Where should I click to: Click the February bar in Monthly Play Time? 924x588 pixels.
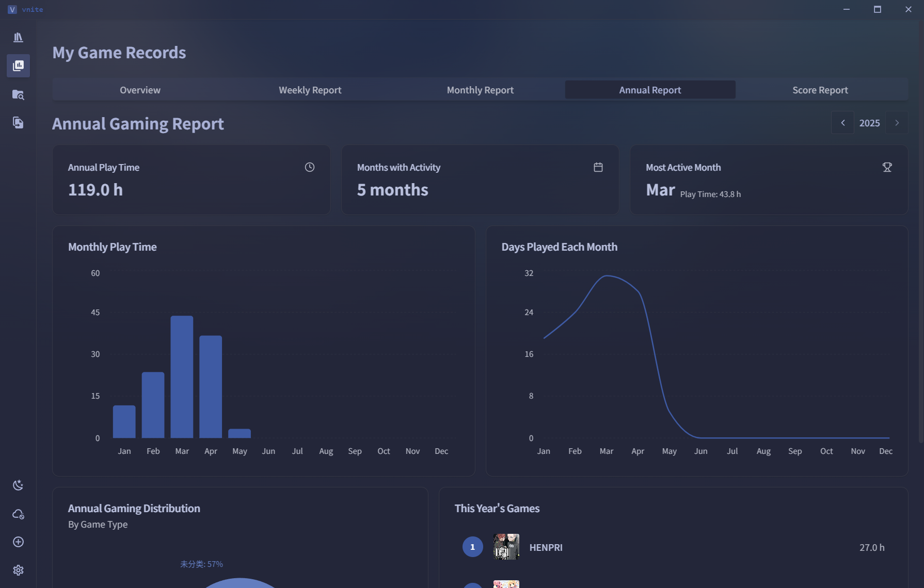click(x=153, y=405)
